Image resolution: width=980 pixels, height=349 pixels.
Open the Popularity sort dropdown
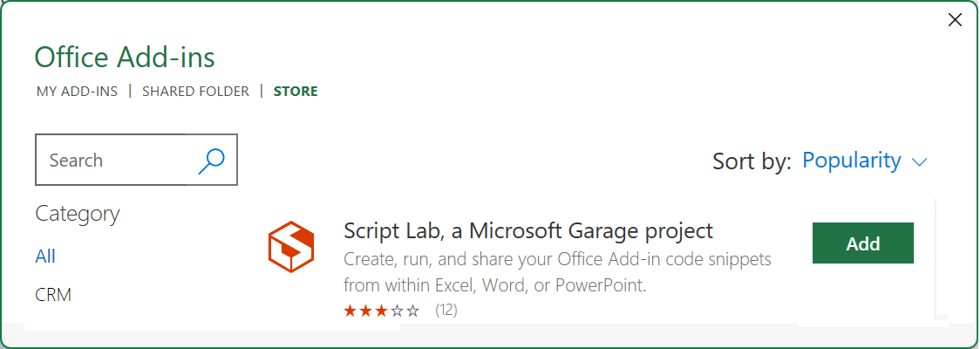[x=851, y=161]
